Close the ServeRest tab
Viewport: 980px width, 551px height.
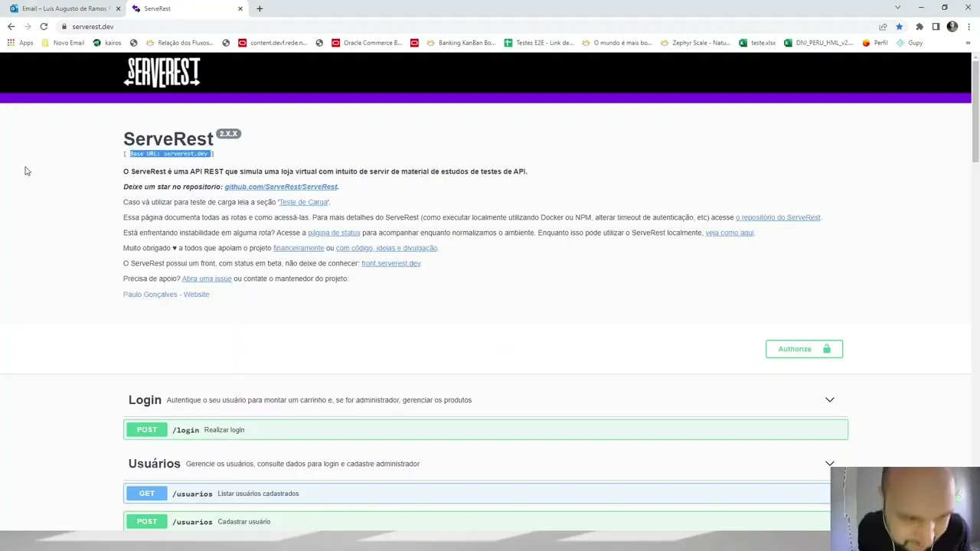click(240, 8)
